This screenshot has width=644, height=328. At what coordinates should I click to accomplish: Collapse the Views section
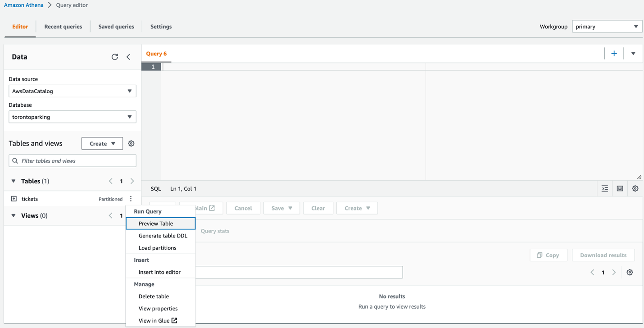point(14,216)
